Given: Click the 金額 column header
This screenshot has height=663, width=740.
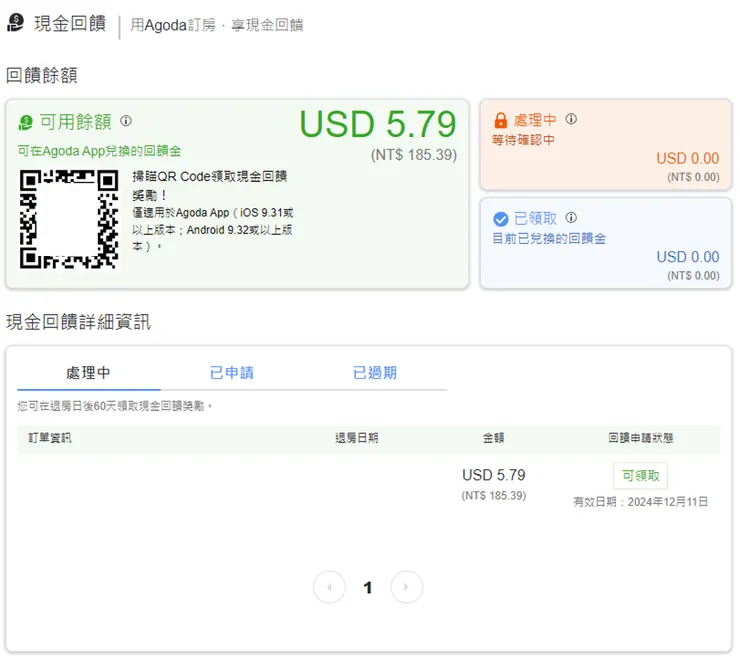Looking at the screenshot, I should point(493,438).
